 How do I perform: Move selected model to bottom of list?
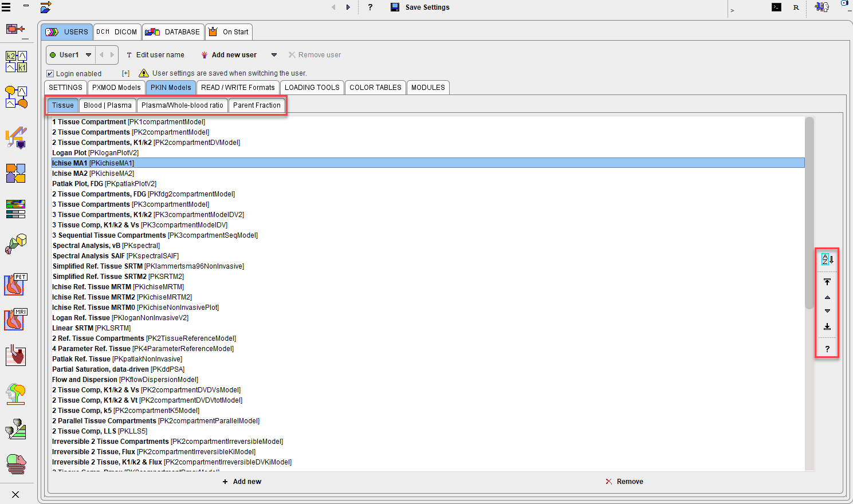pyautogui.click(x=827, y=327)
